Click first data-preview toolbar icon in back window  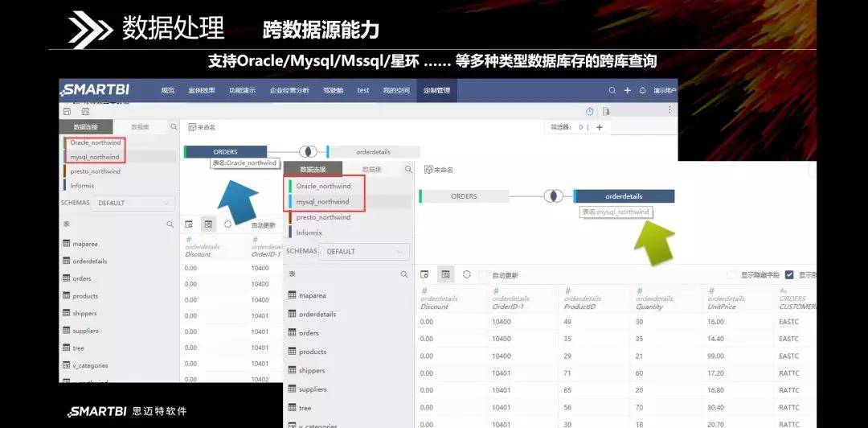pos(189,224)
